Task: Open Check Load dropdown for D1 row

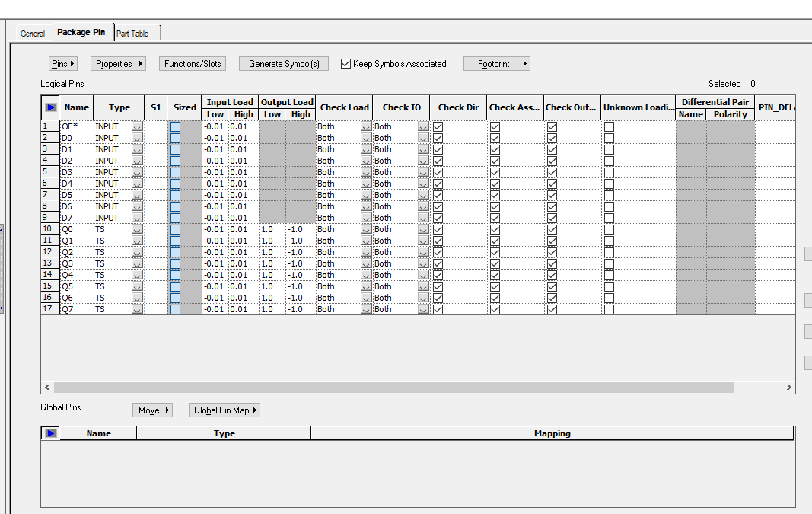Action: point(366,149)
